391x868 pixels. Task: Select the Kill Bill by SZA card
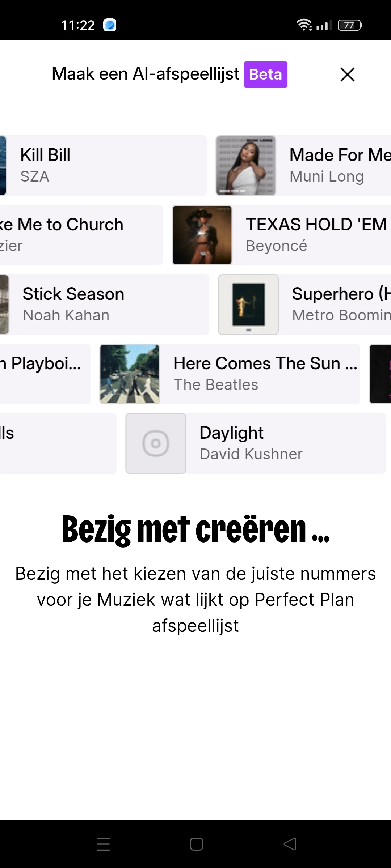point(103,166)
